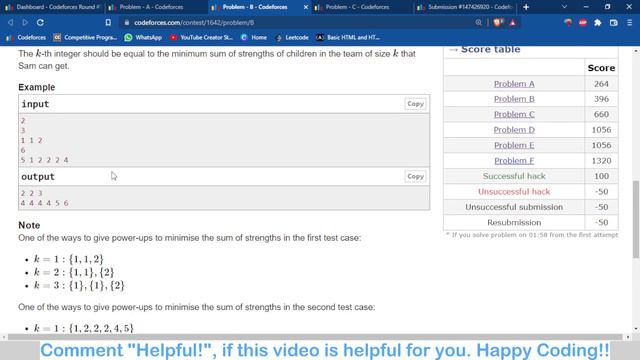This screenshot has height=360, width=640.
Task: Open the Basic HTML and HTML5 bookmark
Action: (348, 37)
